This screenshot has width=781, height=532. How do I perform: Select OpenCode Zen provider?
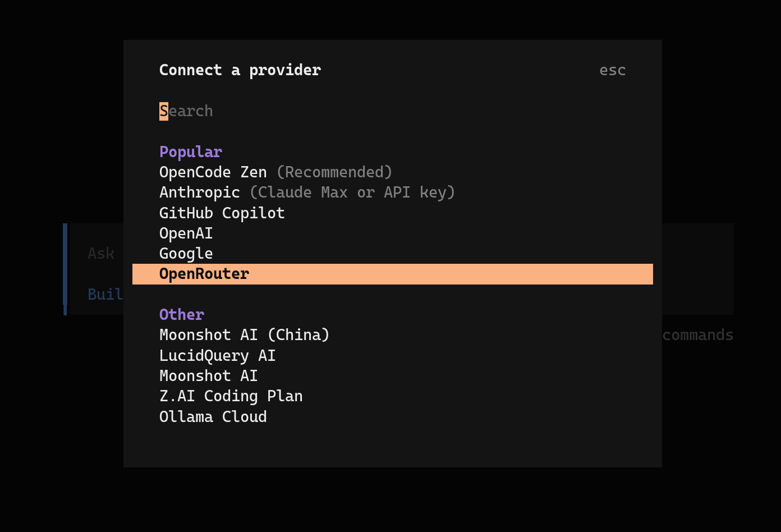213,172
